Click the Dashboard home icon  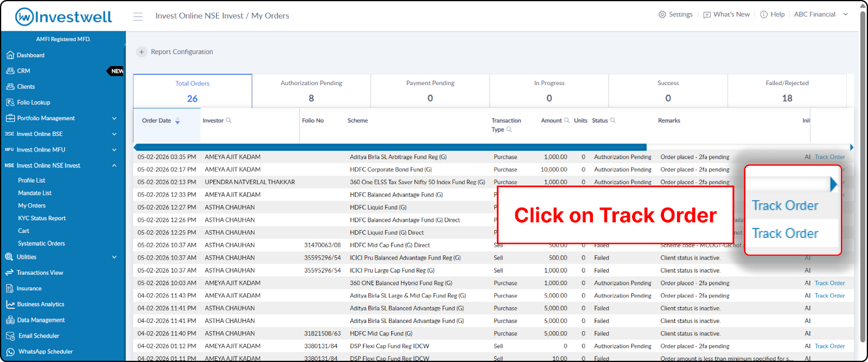coord(10,55)
